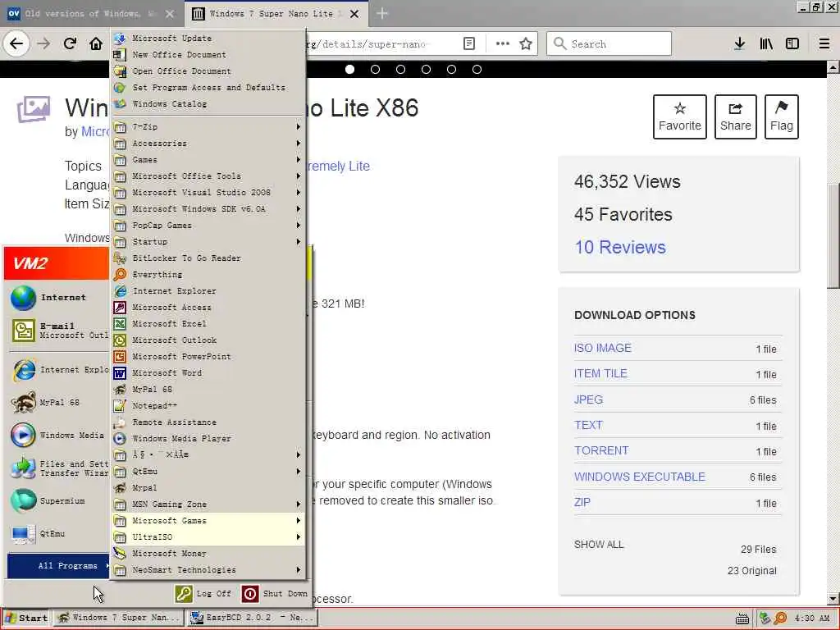Toggle reader view in the address bar
The height and width of the screenshot is (630, 840).
point(468,43)
